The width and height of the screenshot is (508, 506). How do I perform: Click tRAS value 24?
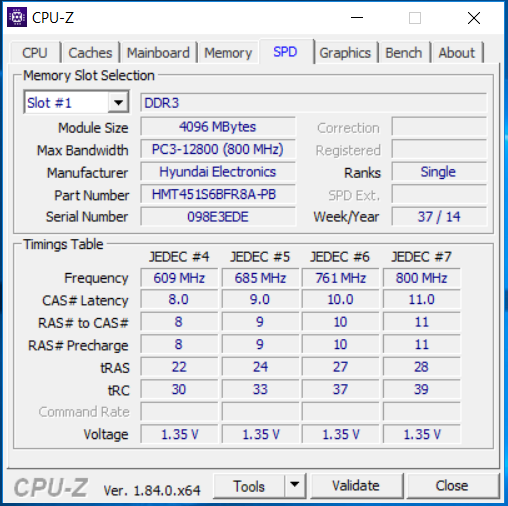(x=260, y=367)
